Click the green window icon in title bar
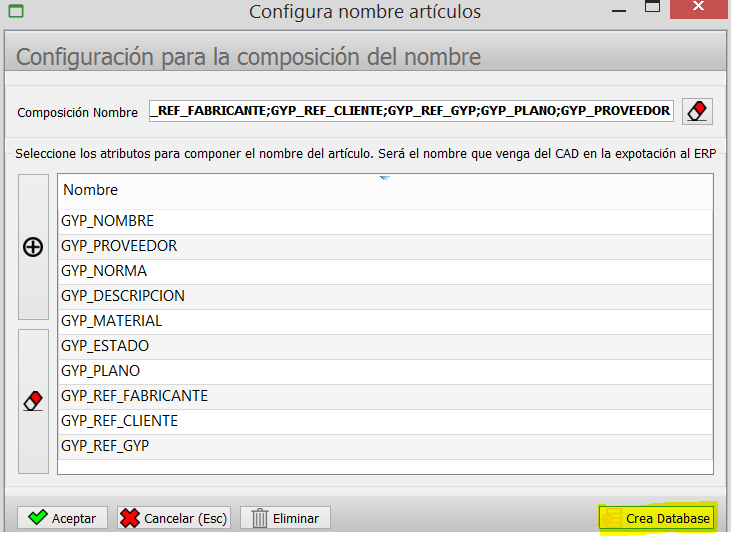731x536 pixels. (16, 11)
